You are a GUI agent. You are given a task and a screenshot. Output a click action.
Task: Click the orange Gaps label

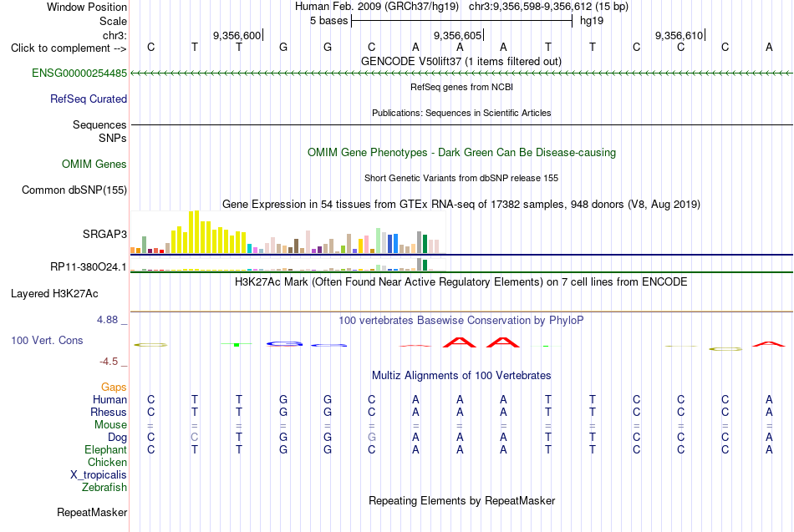[114, 387]
